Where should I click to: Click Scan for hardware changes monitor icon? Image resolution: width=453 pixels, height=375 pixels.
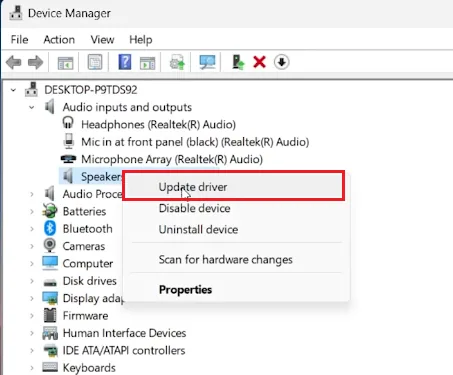pyautogui.click(x=207, y=62)
